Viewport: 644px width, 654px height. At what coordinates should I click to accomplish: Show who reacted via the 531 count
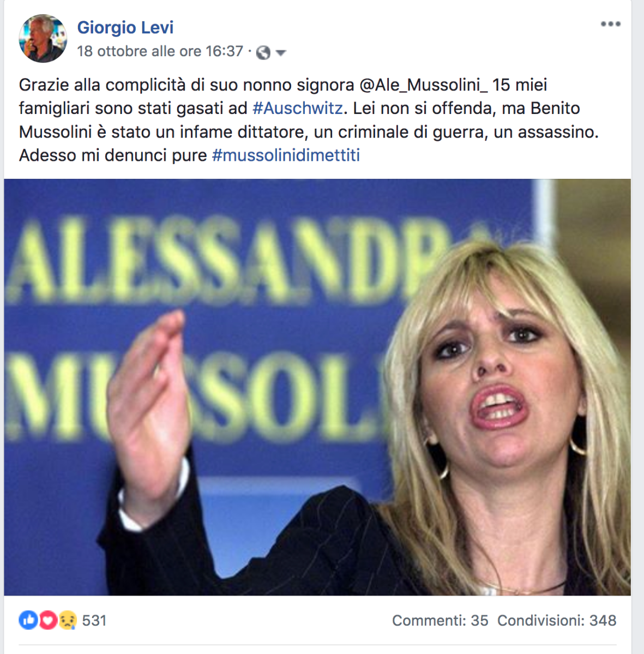pos(94,621)
